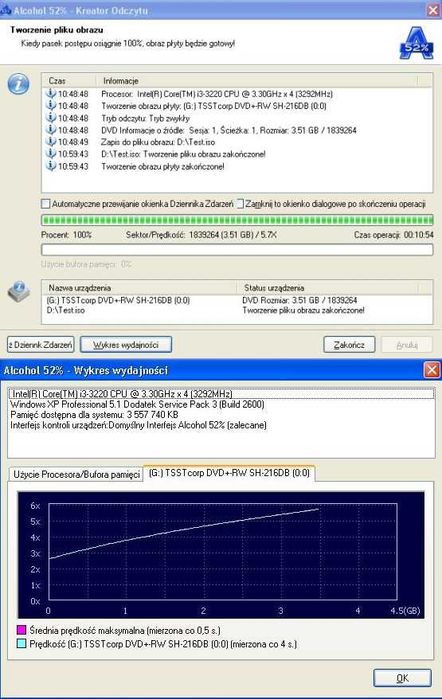Image resolution: width=442 pixels, height=699 pixels.
Task: Click info icon on DVD Informacje o źródle row
Action: click(x=51, y=130)
